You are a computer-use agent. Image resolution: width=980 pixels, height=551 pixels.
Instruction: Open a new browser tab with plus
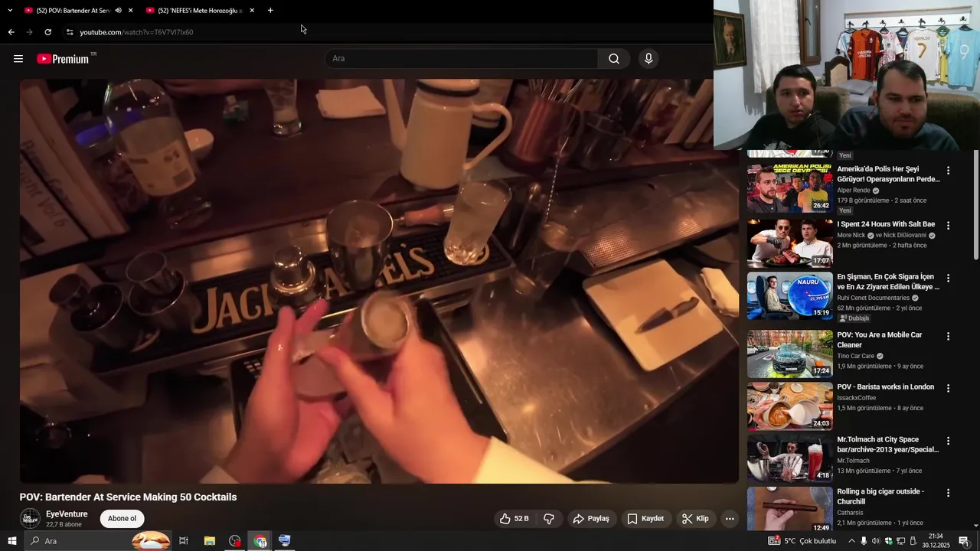(x=270, y=11)
